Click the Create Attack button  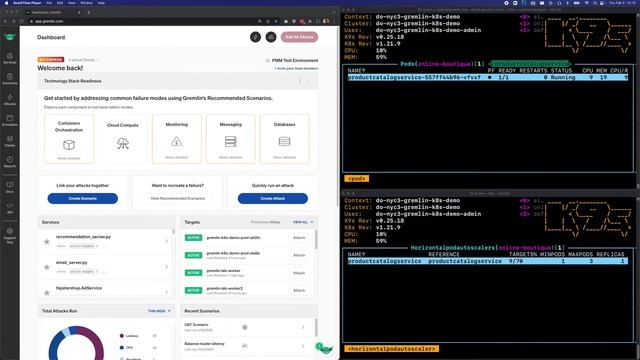273,198
